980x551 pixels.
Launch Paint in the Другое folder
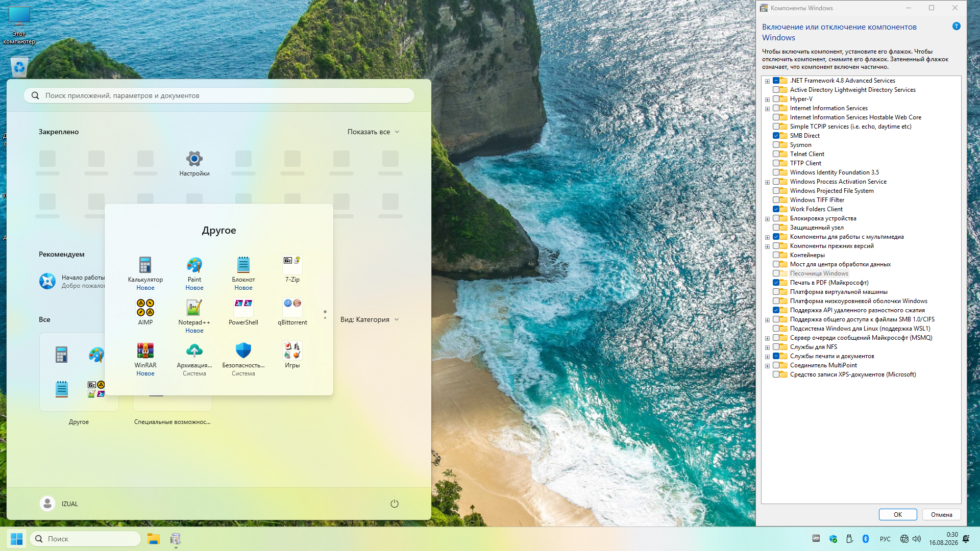coord(194,265)
